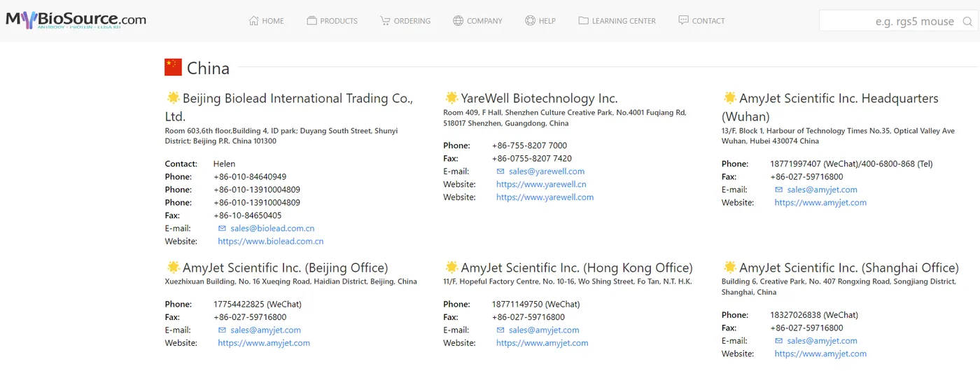Click the sun icon beside Beijing Biolead
980x371 pixels.
173,98
